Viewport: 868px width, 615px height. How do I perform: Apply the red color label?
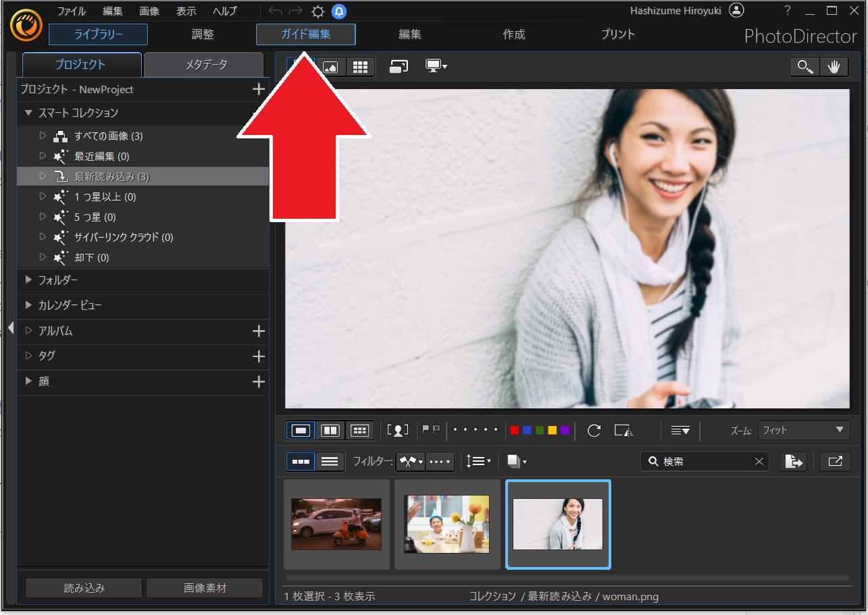tap(514, 430)
